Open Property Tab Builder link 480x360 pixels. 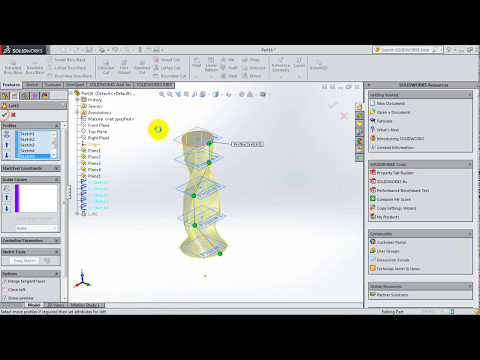395,173
